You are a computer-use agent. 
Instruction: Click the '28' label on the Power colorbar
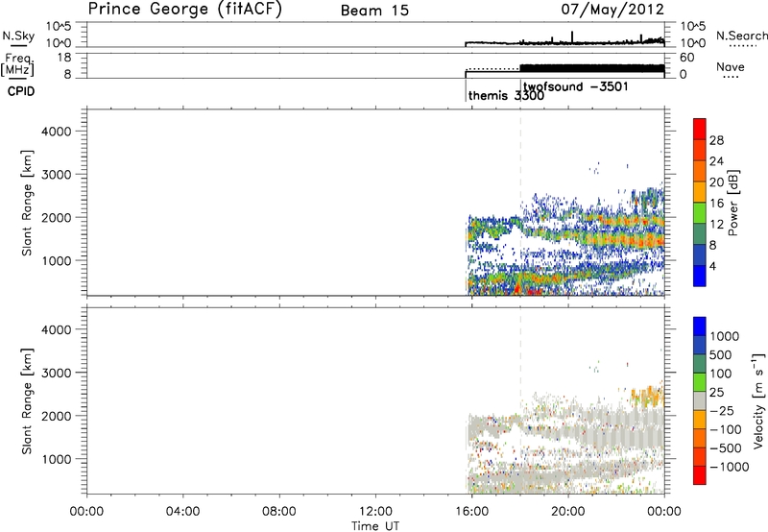(x=716, y=140)
